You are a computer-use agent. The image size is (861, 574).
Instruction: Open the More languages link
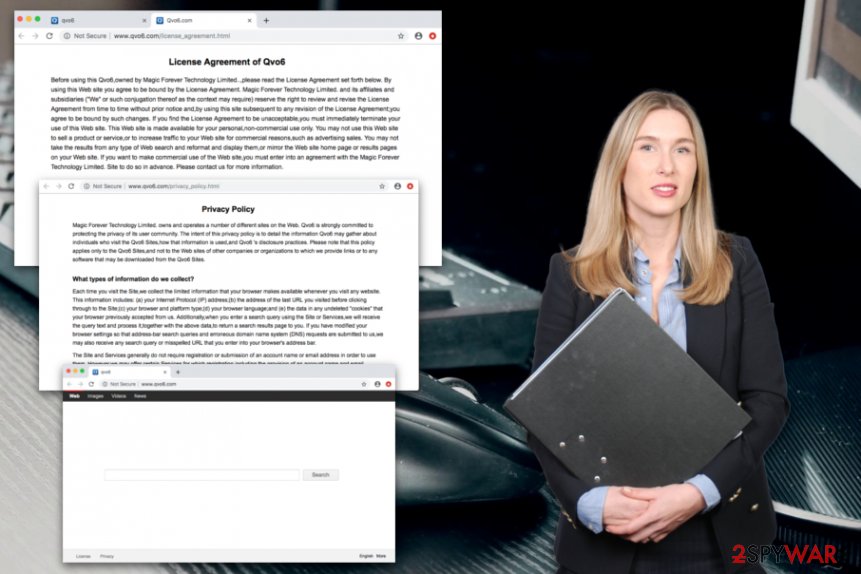(381, 556)
